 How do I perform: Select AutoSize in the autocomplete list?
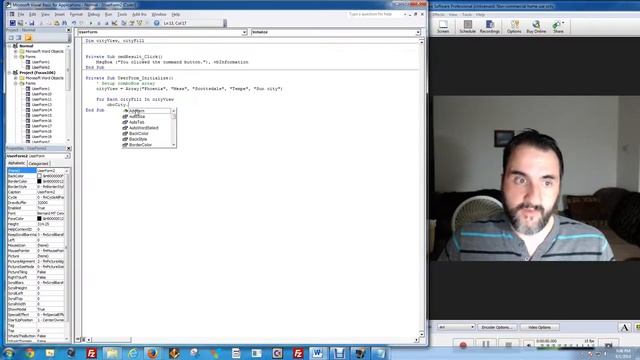click(137, 116)
